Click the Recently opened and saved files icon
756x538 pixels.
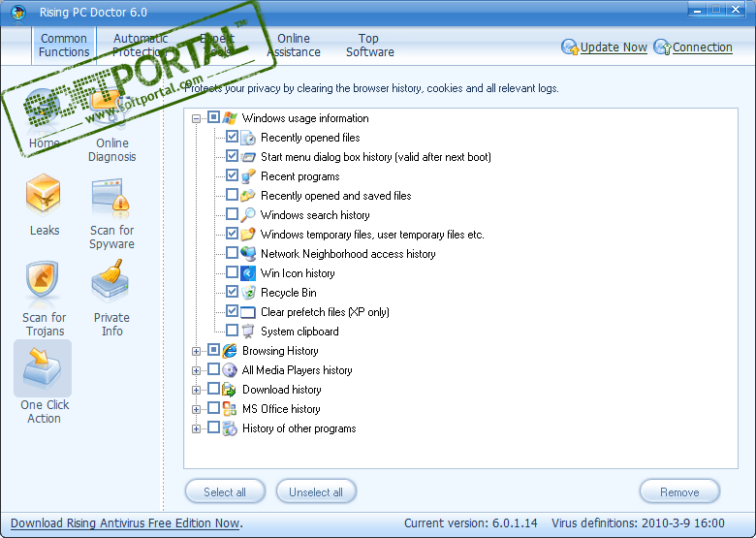pos(248,196)
